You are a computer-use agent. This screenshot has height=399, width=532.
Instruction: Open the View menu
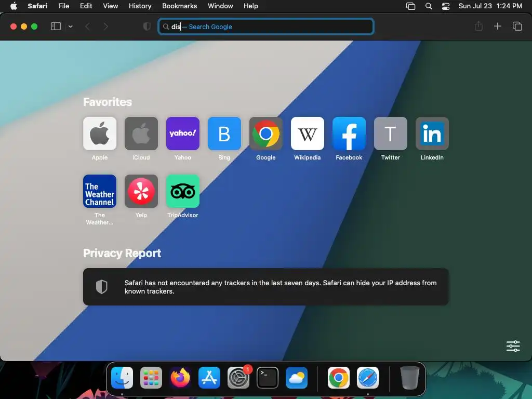(x=110, y=6)
